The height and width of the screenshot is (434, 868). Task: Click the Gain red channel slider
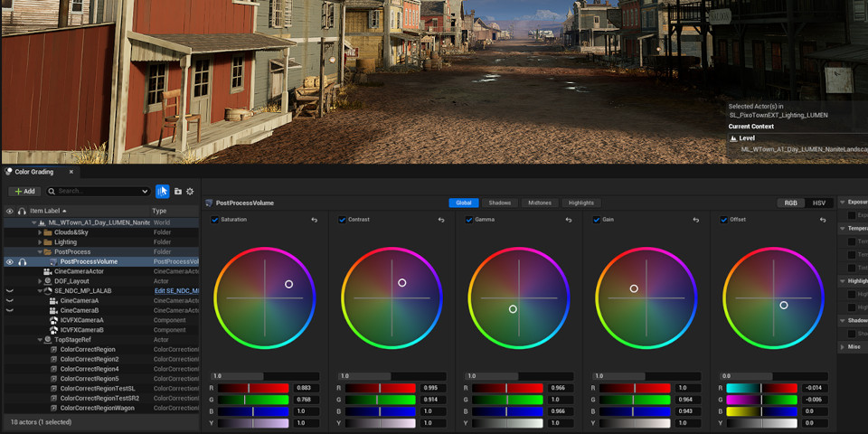pos(634,388)
